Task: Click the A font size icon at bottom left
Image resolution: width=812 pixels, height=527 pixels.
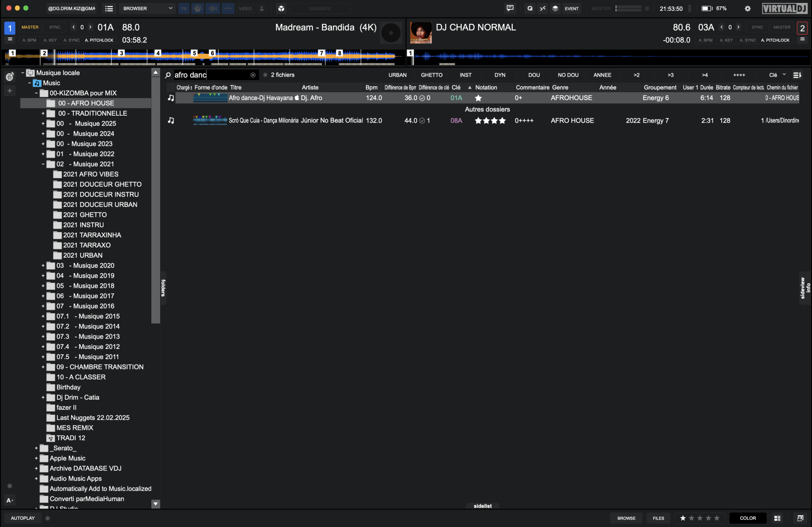Action: [x=9, y=500]
